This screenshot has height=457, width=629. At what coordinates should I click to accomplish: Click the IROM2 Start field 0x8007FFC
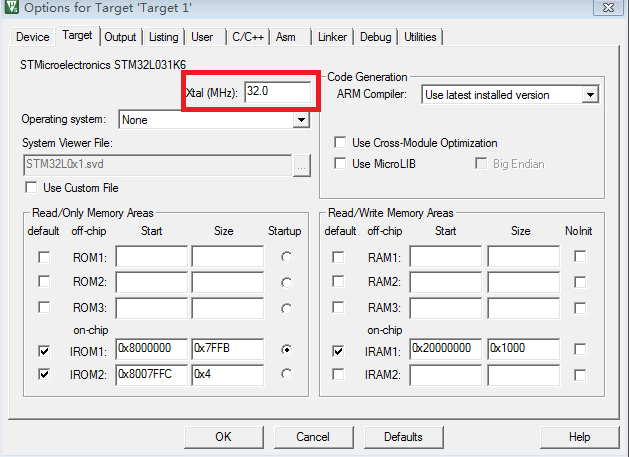pyautogui.click(x=152, y=375)
